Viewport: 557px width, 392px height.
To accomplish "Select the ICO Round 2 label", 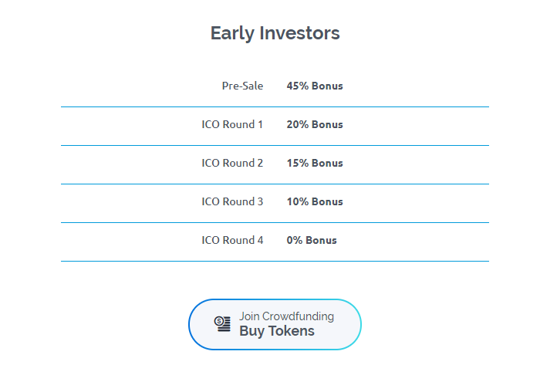I will [232, 163].
